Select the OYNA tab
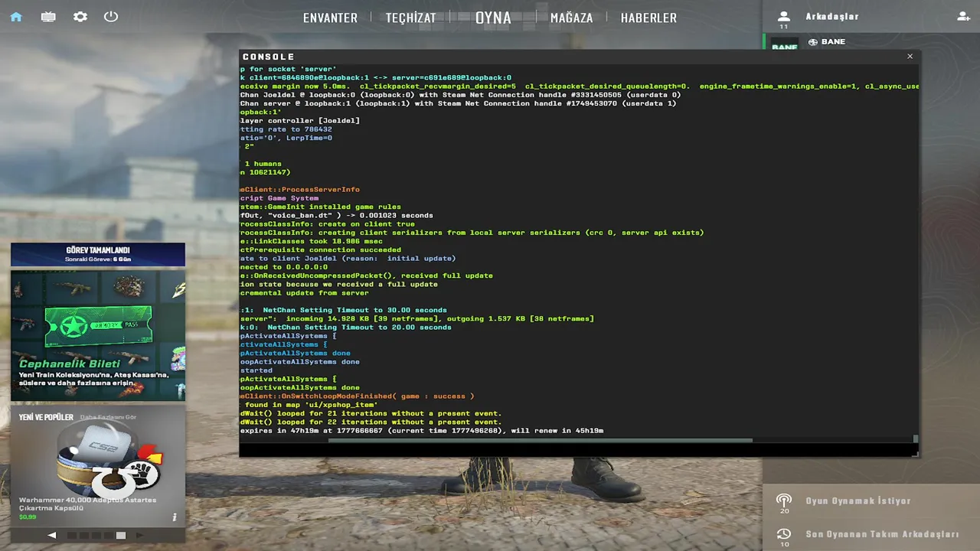 tap(493, 18)
